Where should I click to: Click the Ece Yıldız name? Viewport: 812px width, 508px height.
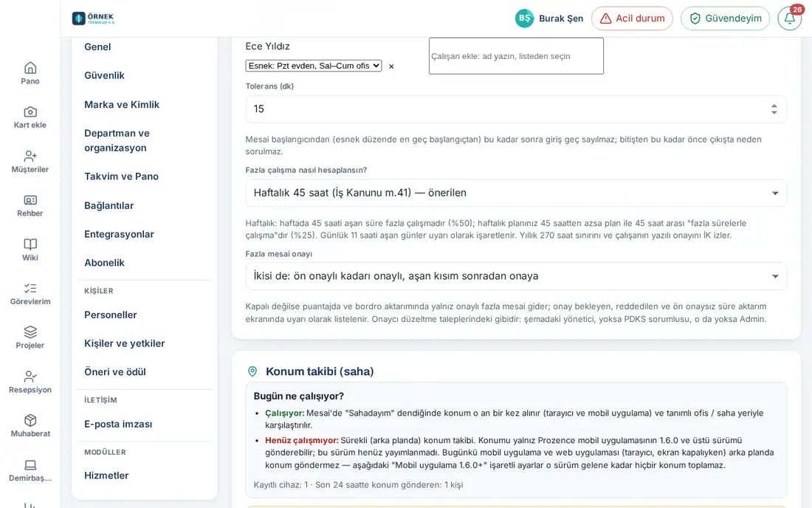click(267, 46)
